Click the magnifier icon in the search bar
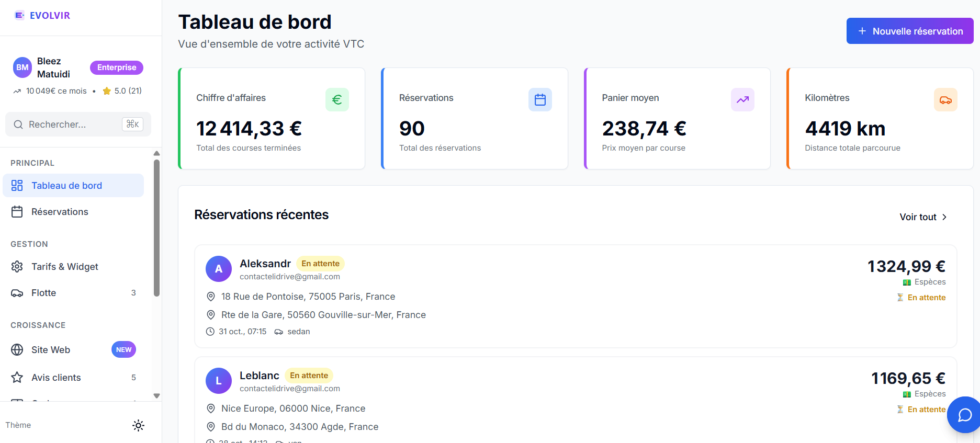 [18, 124]
